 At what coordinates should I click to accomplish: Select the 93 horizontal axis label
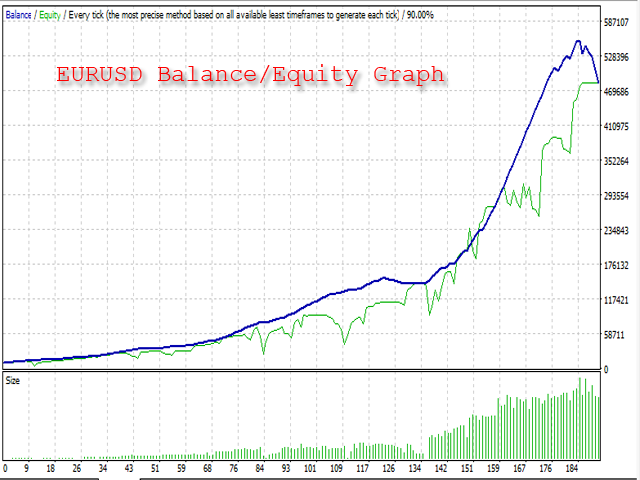click(x=286, y=468)
